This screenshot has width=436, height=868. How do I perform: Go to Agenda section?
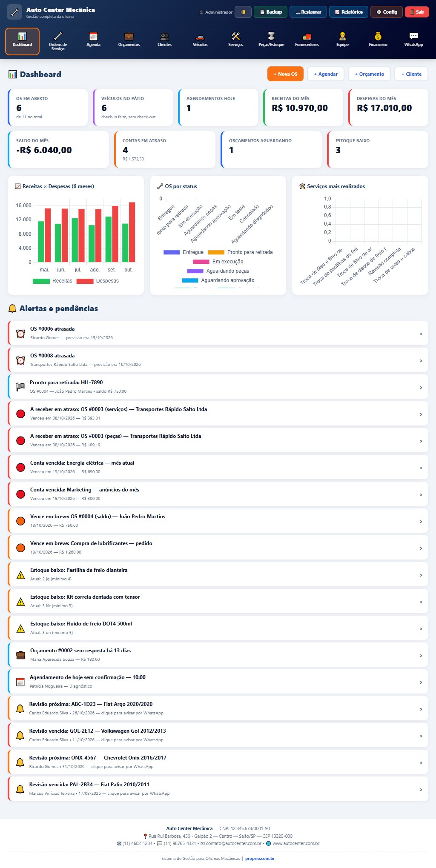click(x=93, y=41)
